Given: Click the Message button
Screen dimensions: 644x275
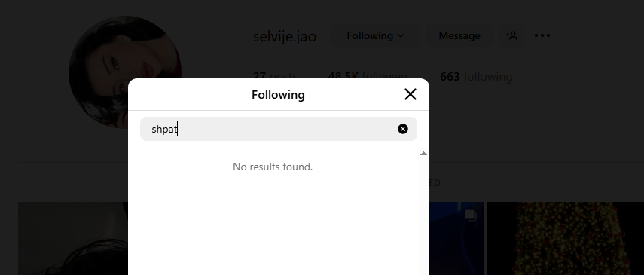Looking at the screenshot, I should (x=459, y=35).
